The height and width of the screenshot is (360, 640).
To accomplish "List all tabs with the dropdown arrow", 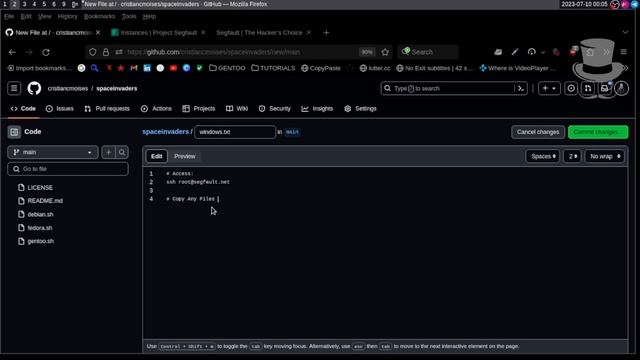I will (625, 32).
